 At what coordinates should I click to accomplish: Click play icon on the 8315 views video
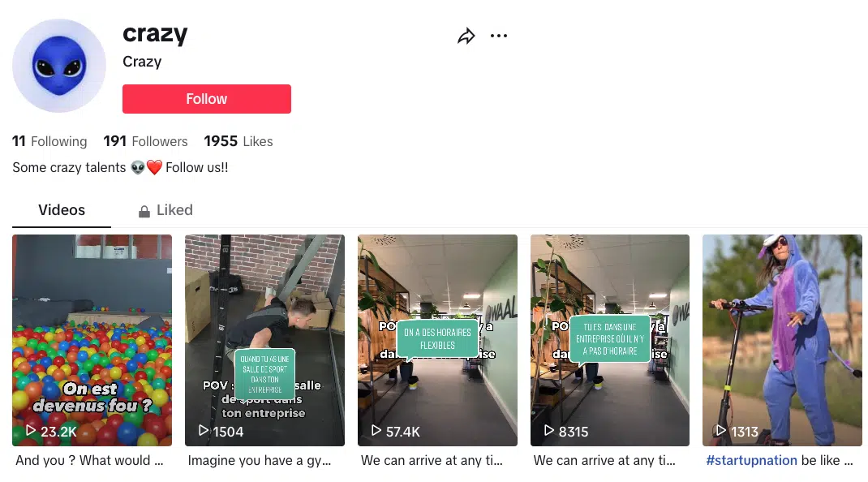click(548, 430)
